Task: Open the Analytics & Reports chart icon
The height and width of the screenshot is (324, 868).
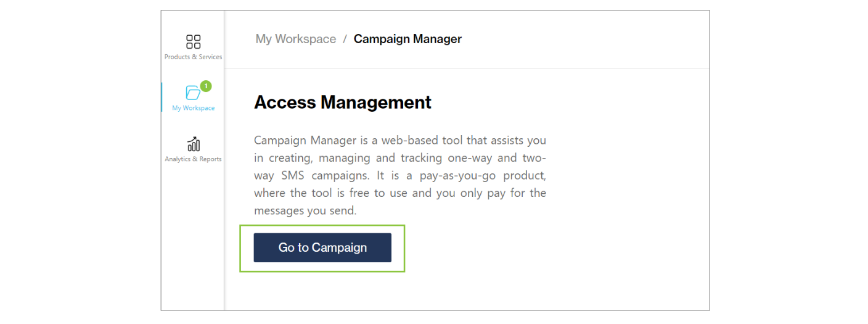Action: pyautogui.click(x=193, y=144)
